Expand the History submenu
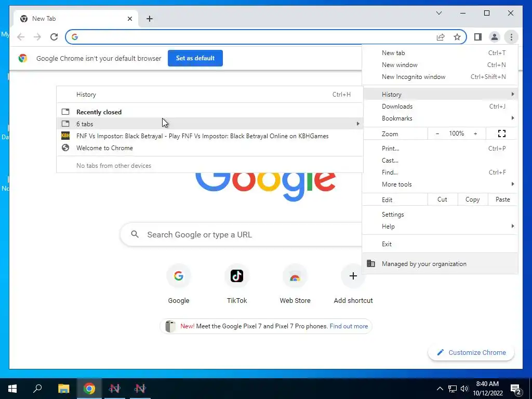Screen dimensions: 532x399 point(440,95)
